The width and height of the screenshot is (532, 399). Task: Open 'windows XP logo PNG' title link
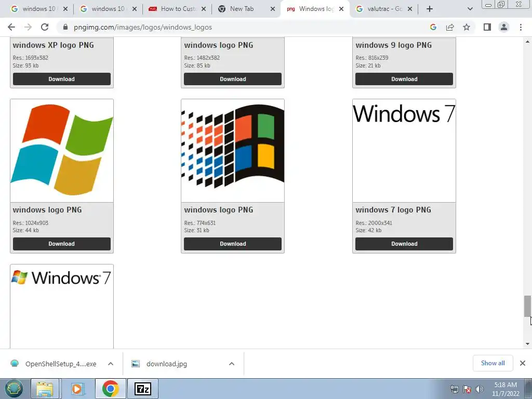point(54,45)
